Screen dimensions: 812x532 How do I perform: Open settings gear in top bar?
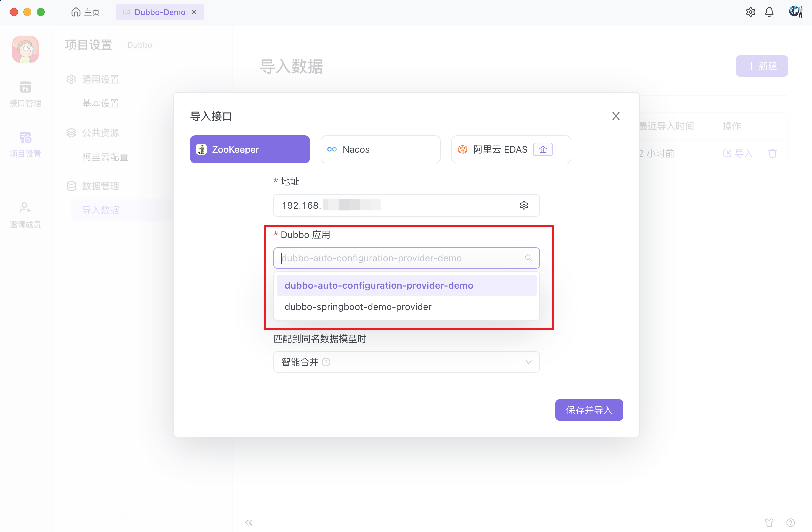click(x=750, y=12)
